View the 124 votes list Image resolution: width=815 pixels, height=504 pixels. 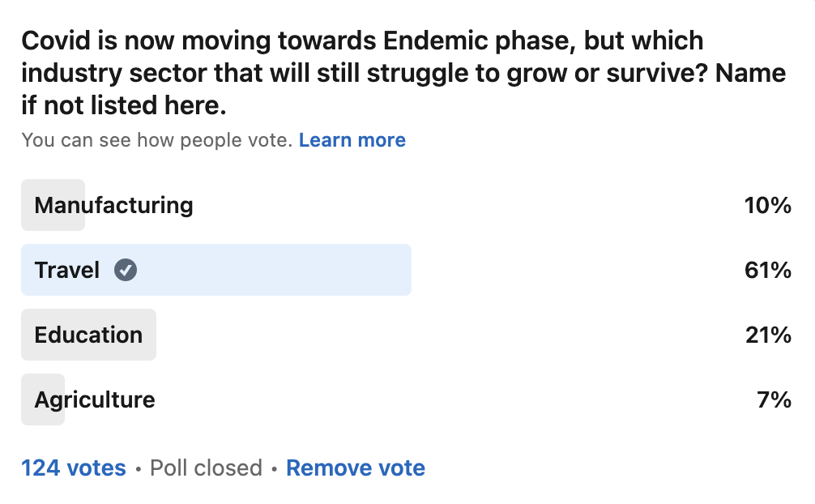74,468
